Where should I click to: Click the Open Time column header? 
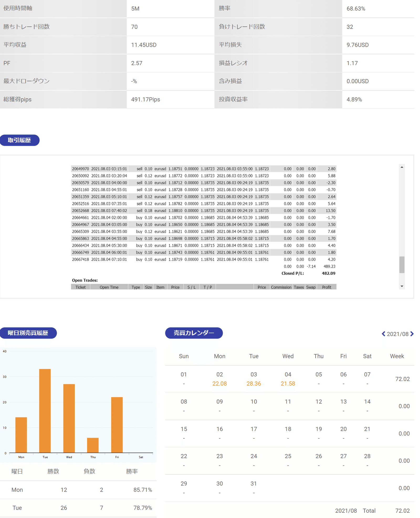click(109, 287)
